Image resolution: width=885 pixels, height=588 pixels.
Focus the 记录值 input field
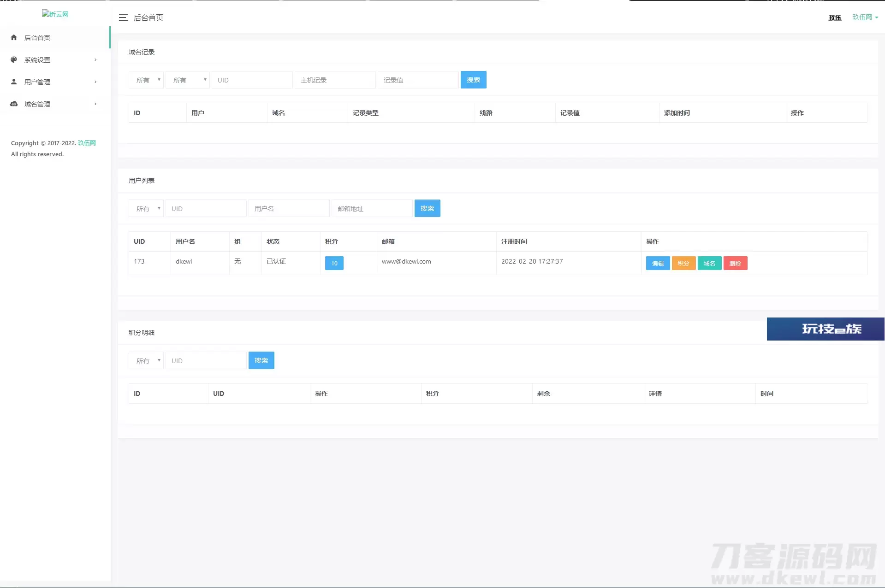[x=418, y=80]
